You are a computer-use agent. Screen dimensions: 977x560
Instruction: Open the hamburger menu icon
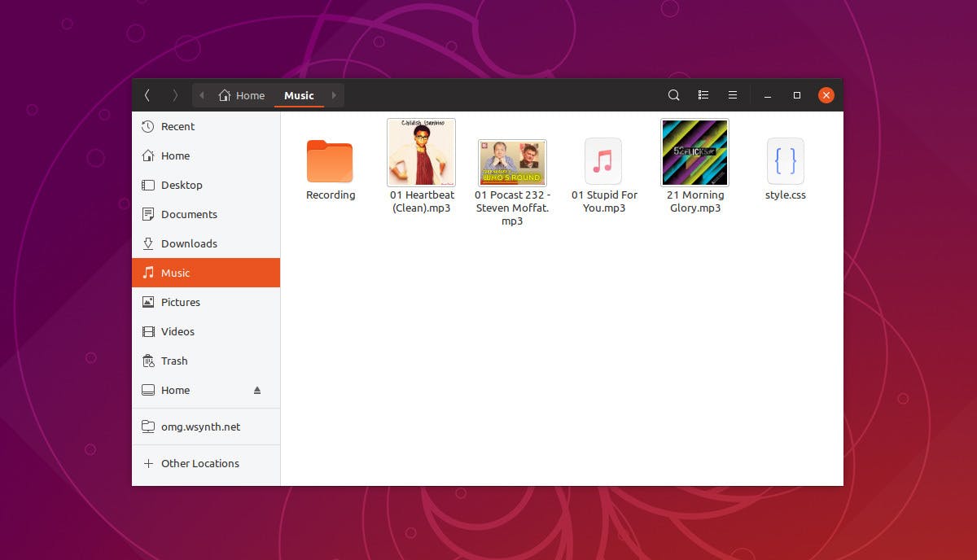coord(732,95)
